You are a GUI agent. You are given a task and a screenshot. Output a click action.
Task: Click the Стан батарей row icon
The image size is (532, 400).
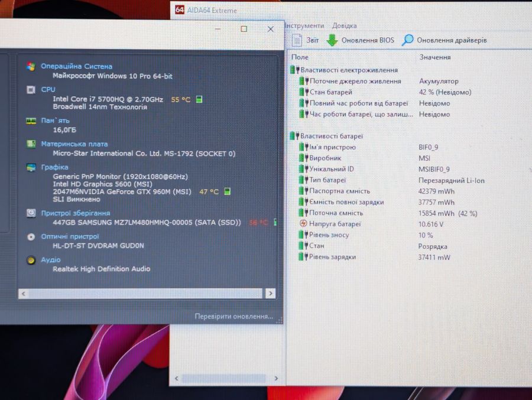pos(304,92)
